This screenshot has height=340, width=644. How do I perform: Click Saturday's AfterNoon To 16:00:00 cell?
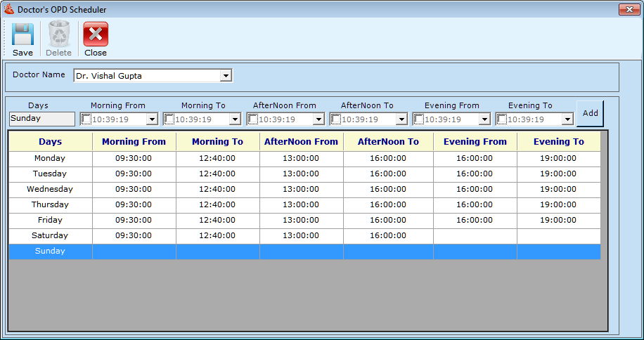388,236
